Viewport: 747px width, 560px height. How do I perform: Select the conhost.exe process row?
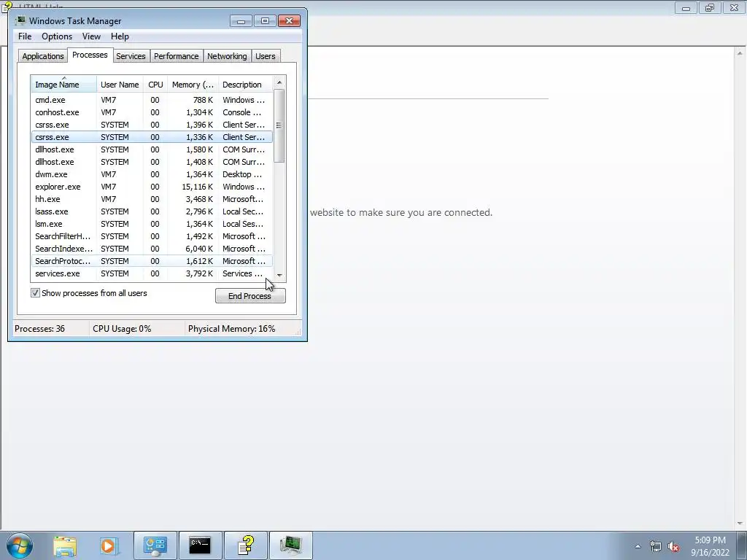click(x=152, y=112)
